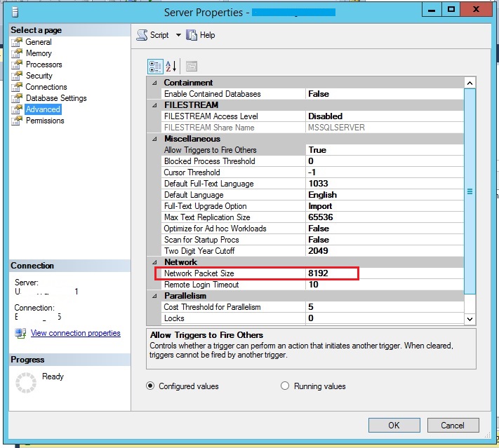
Task: Select Allow Triggers to Fire Others row
Action: (313, 150)
